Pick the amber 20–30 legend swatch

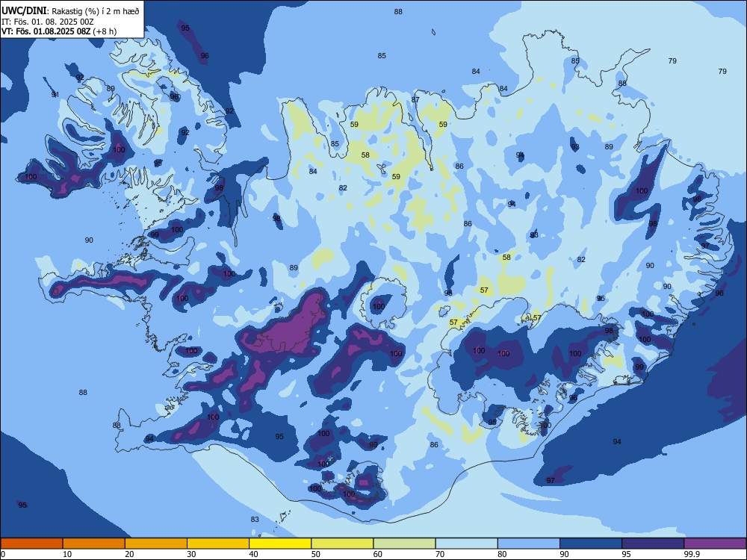pyautogui.click(x=156, y=544)
